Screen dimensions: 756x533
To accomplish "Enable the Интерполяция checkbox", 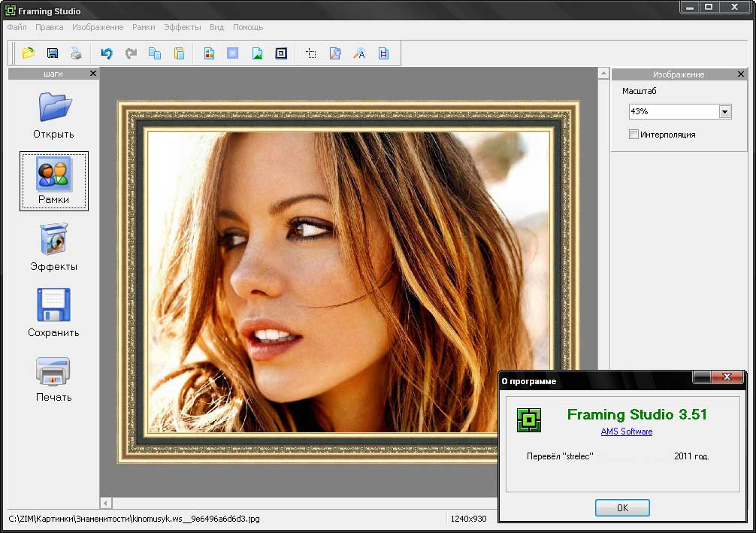I will (x=634, y=135).
